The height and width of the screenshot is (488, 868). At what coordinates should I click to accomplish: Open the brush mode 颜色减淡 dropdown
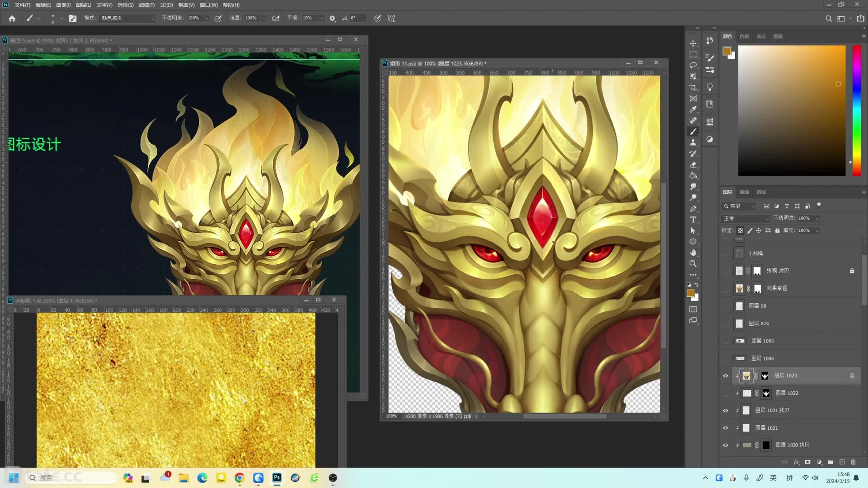(x=127, y=18)
